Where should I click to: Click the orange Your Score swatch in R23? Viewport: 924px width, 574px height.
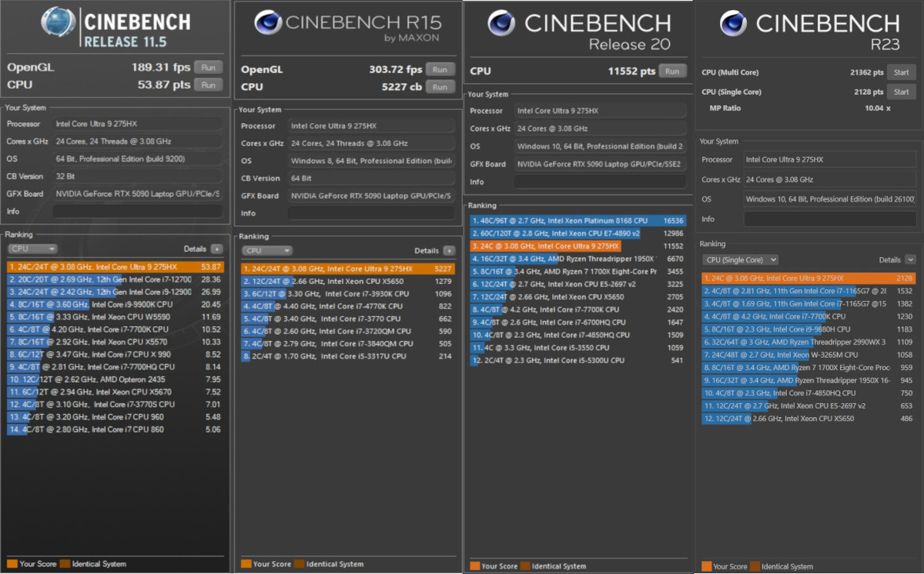[x=706, y=566]
